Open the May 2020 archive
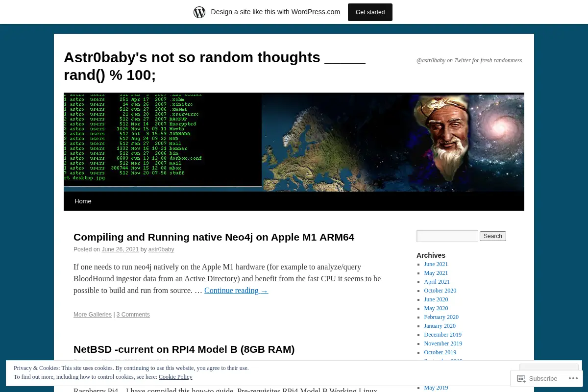Screen dimensions: 588x392 coord(436,308)
